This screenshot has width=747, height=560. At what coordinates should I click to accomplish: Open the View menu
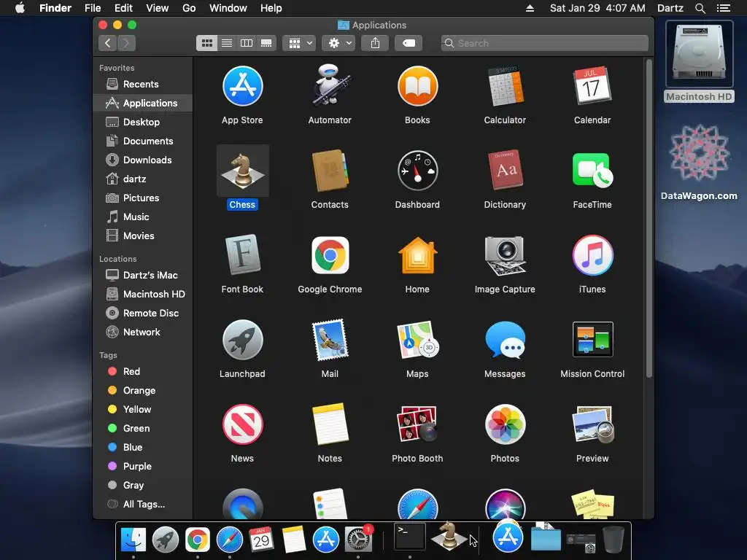click(158, 8)
